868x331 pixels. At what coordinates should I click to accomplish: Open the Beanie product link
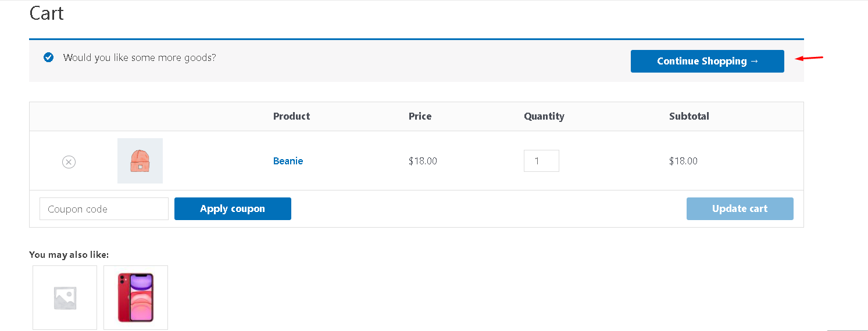coord(288,161)
